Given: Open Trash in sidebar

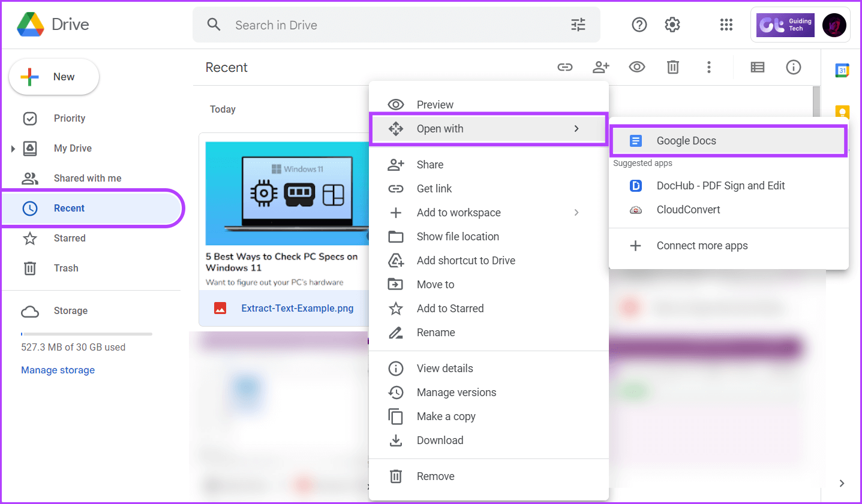Looking at the screenshot, I should click(66, 268).
